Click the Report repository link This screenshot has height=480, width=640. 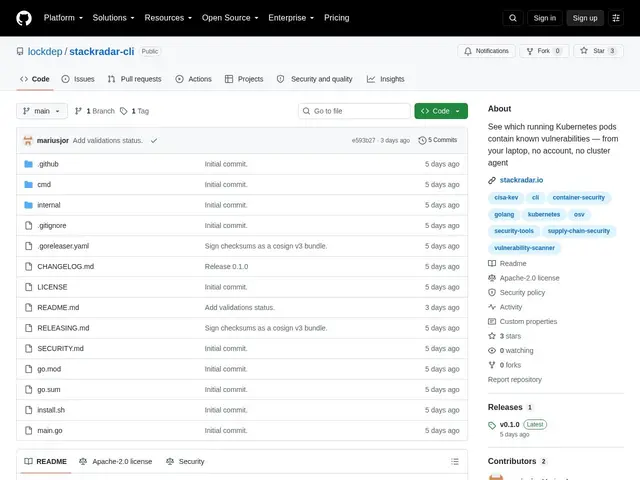click(514, 380)
